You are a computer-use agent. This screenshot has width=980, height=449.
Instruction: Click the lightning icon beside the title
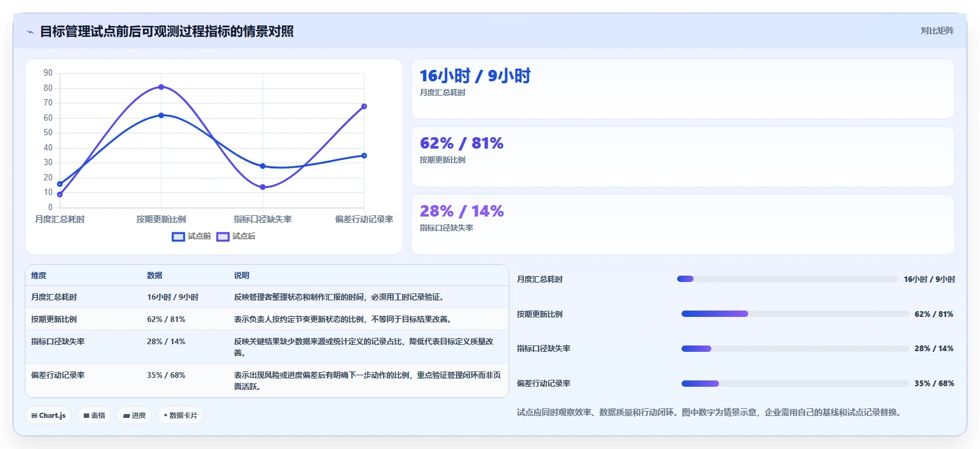tap(30, 32)
